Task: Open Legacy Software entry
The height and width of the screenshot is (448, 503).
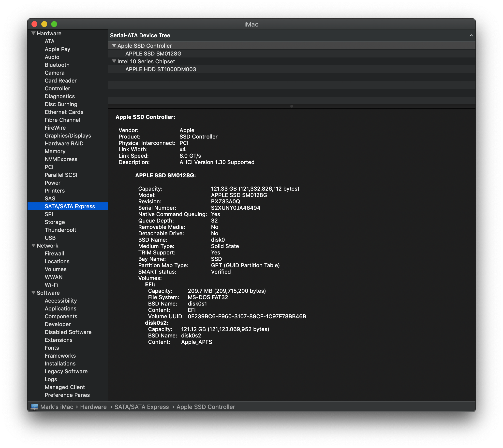Action: 66,372
